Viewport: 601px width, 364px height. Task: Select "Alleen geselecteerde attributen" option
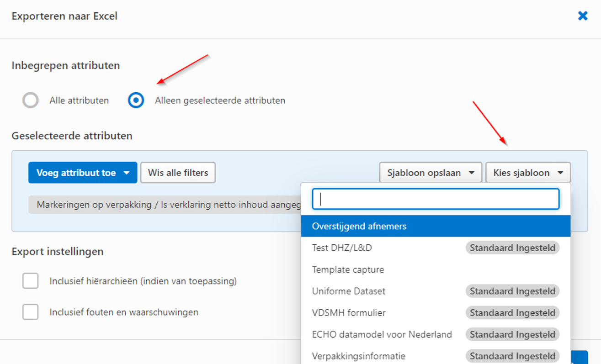(x=136, y=100)
